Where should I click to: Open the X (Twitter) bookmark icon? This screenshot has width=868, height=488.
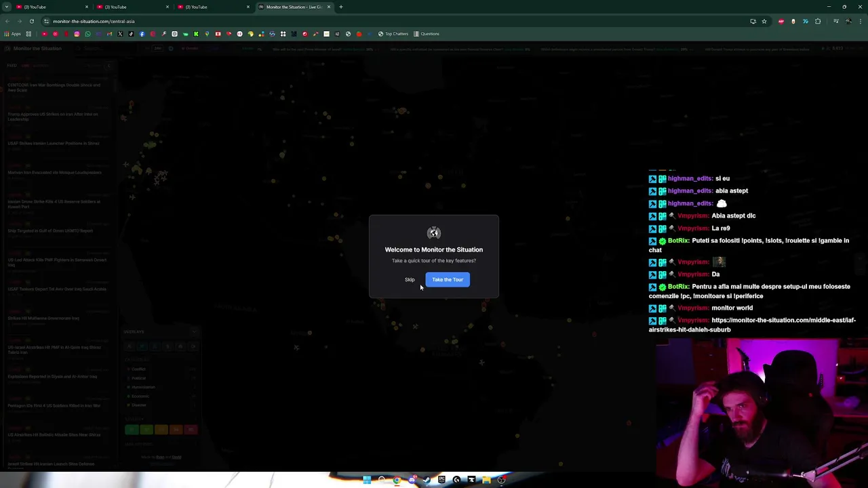(x=120, y=34)
